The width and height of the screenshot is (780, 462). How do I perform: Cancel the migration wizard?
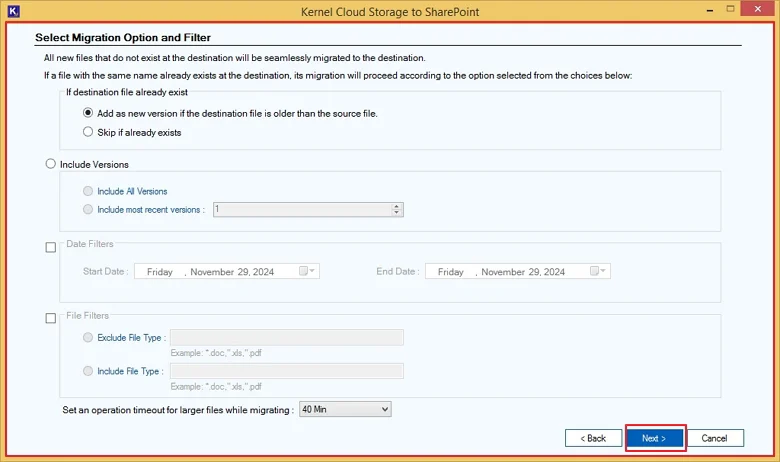point(715,438)
